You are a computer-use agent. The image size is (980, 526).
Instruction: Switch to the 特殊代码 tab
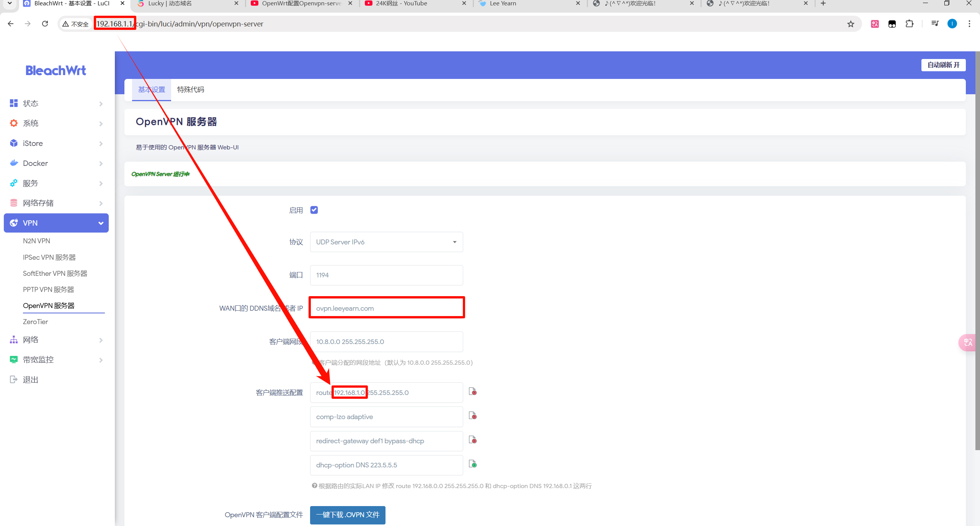190,90
